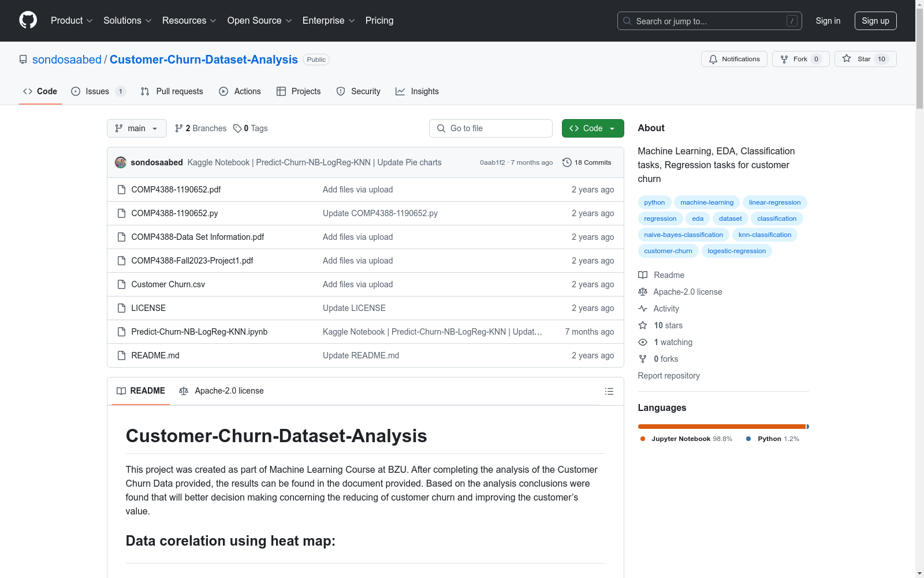Click the Notifications button
This screenshot has height=578, width=924.
tap(734, 59)
